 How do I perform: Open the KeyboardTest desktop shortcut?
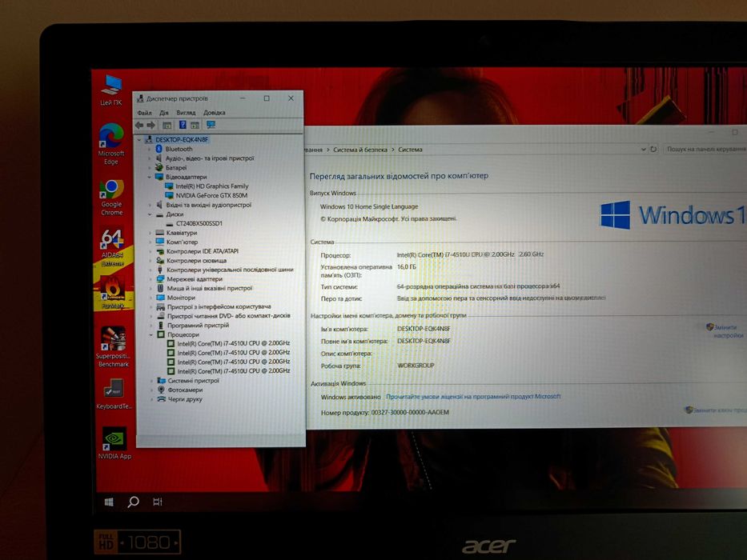pyautogui.click(x=114, y=394)
